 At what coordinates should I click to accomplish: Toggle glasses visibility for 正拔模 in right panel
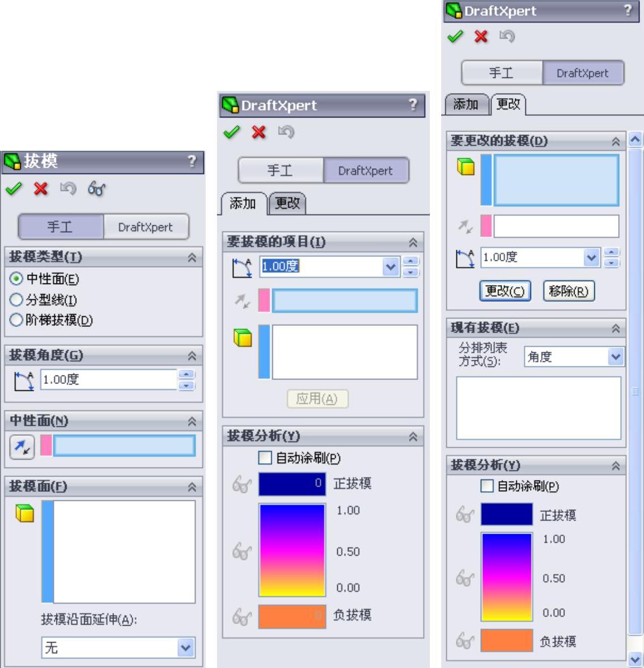pyautogui.click(x=465, y=514)
